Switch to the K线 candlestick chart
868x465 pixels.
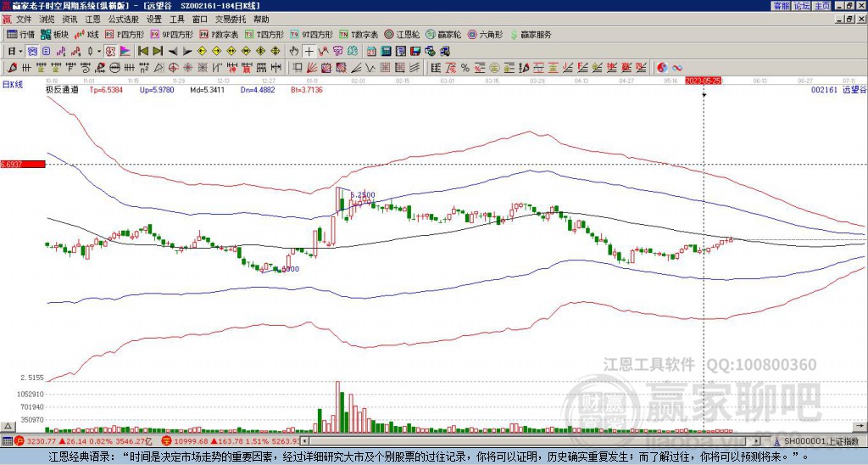pyautogui.click(x=87, y=34)
